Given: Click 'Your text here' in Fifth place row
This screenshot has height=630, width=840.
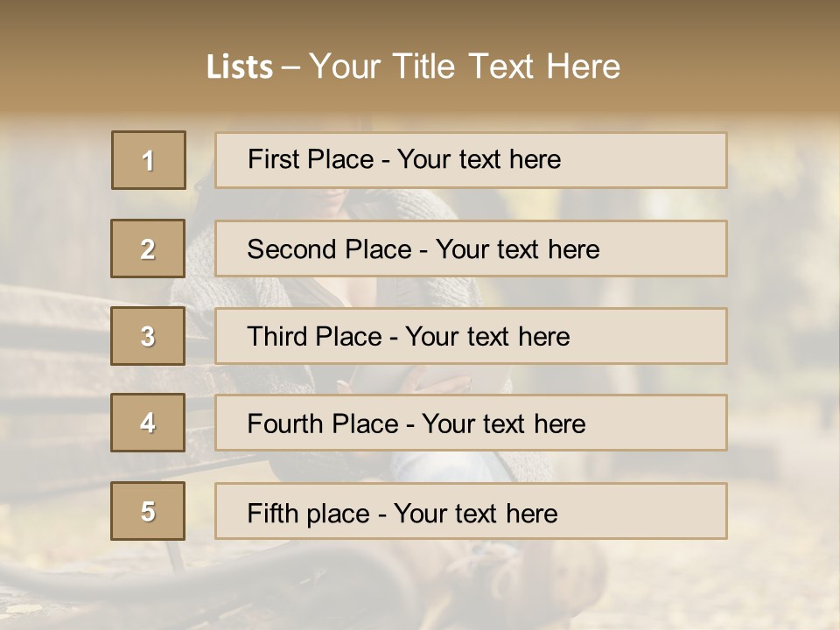Looking at the screenshot, I should tap(475, 513).
